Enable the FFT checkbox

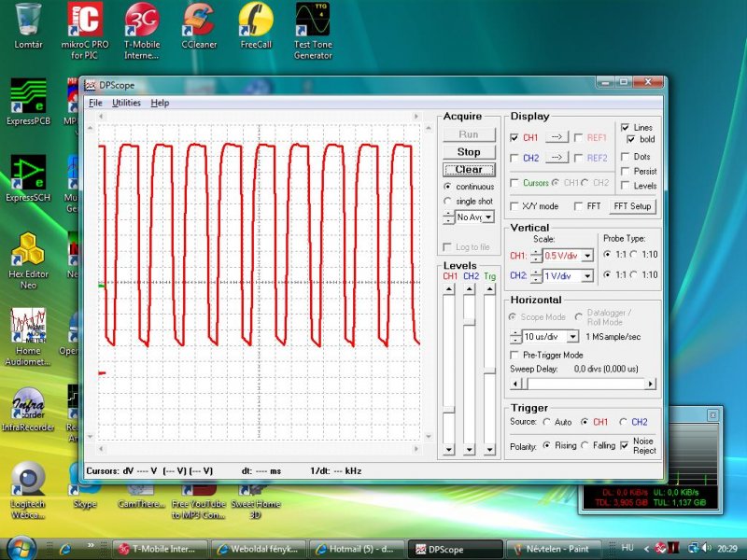[578, 206]
